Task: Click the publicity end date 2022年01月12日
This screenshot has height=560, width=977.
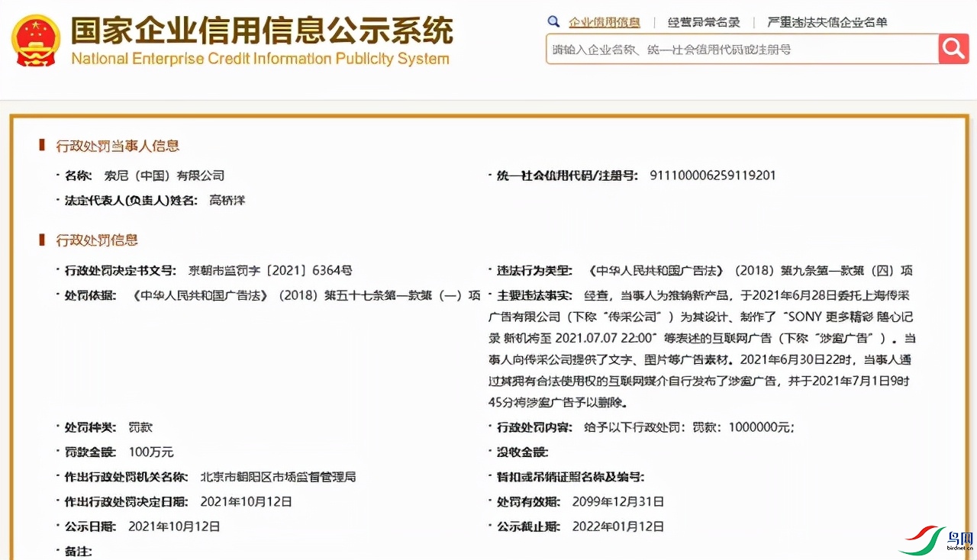Action: click(x=617, y=526)
